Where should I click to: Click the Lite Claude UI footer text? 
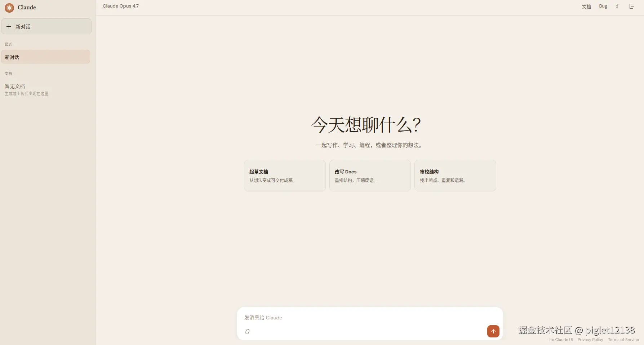tap(560, 340)
